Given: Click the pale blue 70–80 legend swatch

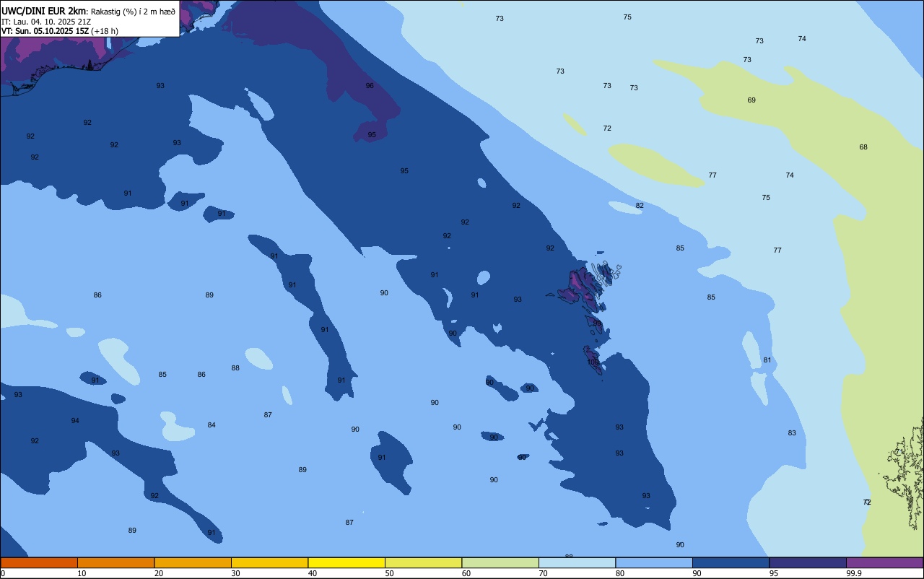Looking at the screenshot, I should tap(577, 562).
